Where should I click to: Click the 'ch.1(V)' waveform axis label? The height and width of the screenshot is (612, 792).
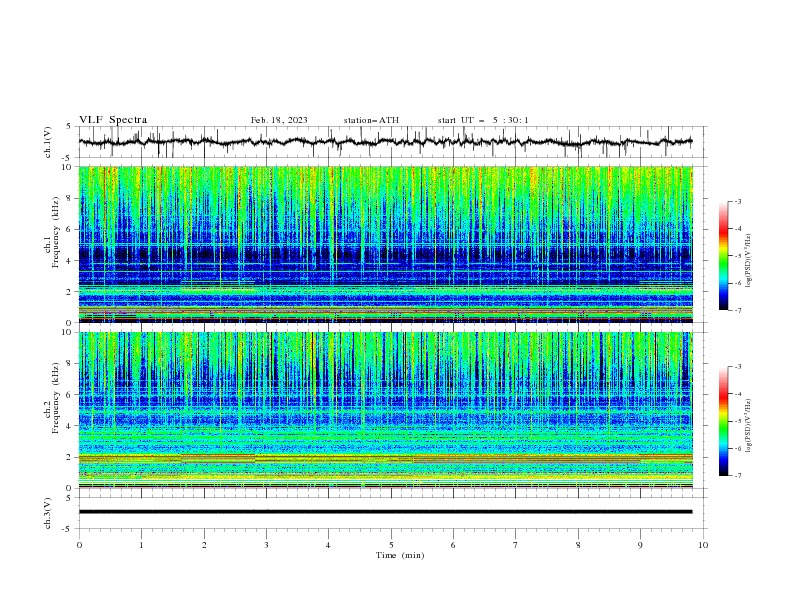(47, 142)
